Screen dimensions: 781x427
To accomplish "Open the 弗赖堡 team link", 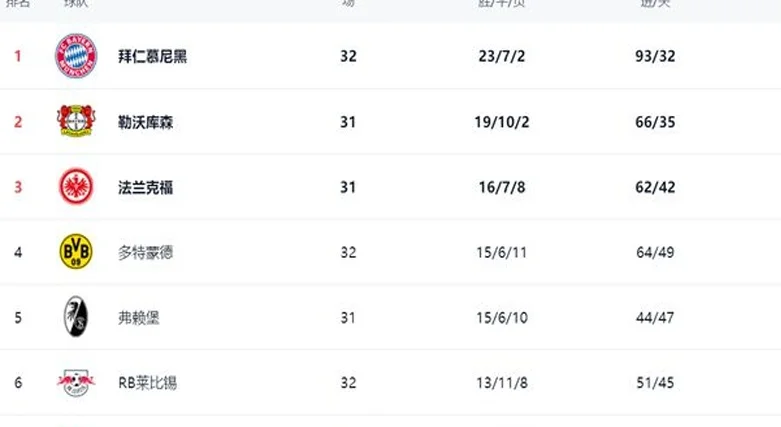I will click(138, 318).
